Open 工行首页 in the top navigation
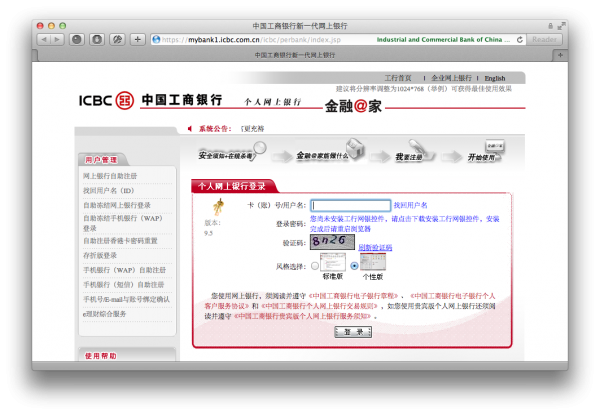Image resolution: width=600 pixels, height=415 pixels. (398, 78)
